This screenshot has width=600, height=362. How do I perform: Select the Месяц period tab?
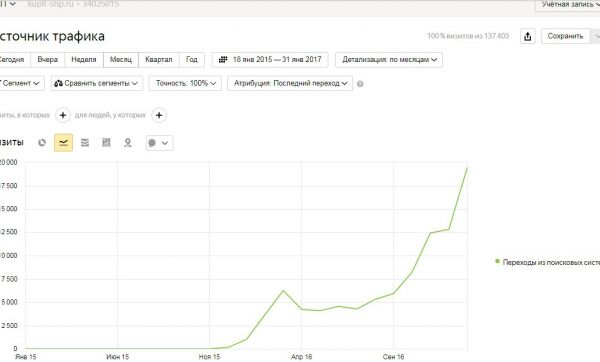pyautogui.click(x=121, y=60)
